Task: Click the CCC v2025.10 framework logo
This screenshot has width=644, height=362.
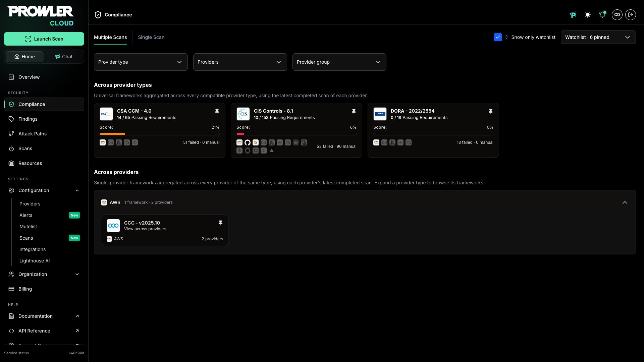Action: tap(113, 226)
